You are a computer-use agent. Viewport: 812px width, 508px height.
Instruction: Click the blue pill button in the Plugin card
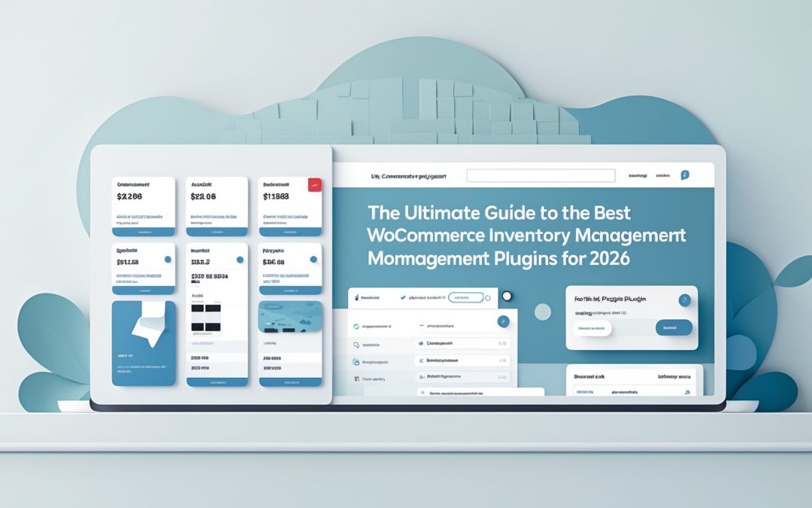[x=674, y=327]
